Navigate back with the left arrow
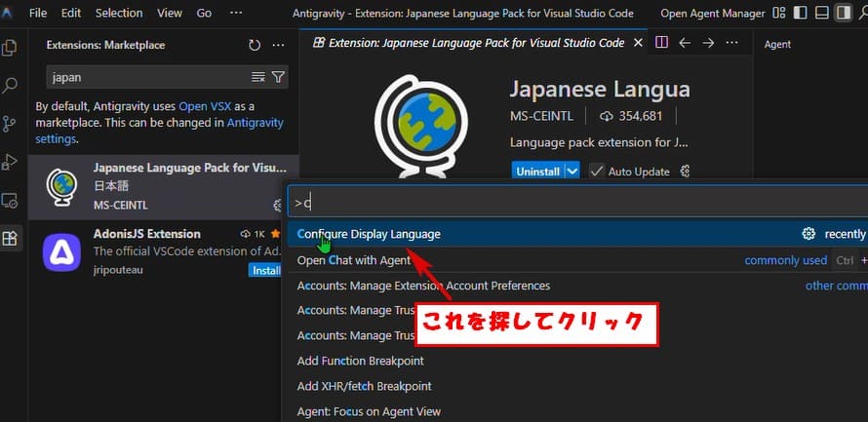This screenshot has width=868, height=422. click(685, 43)
